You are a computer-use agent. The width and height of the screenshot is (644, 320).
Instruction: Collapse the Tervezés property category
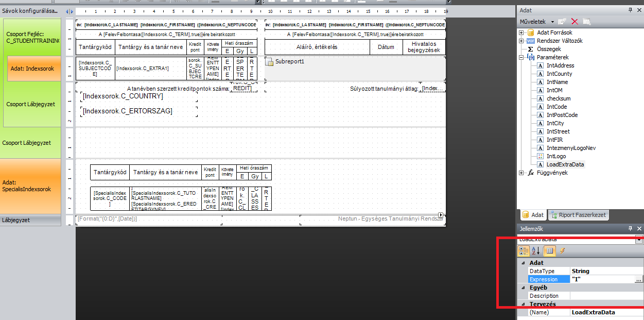tap(523, 304)
